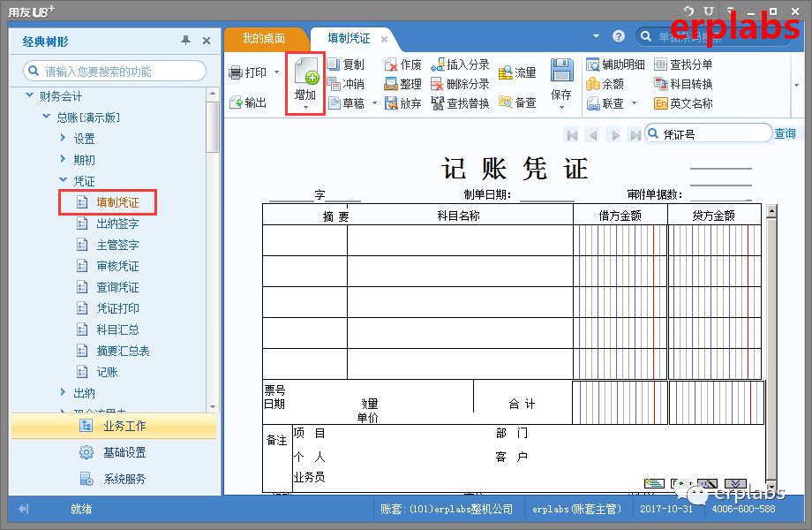Pin the 经典树形 navigation panel
The height and width of the screenshot is (530, 812).
pos(185,41)
